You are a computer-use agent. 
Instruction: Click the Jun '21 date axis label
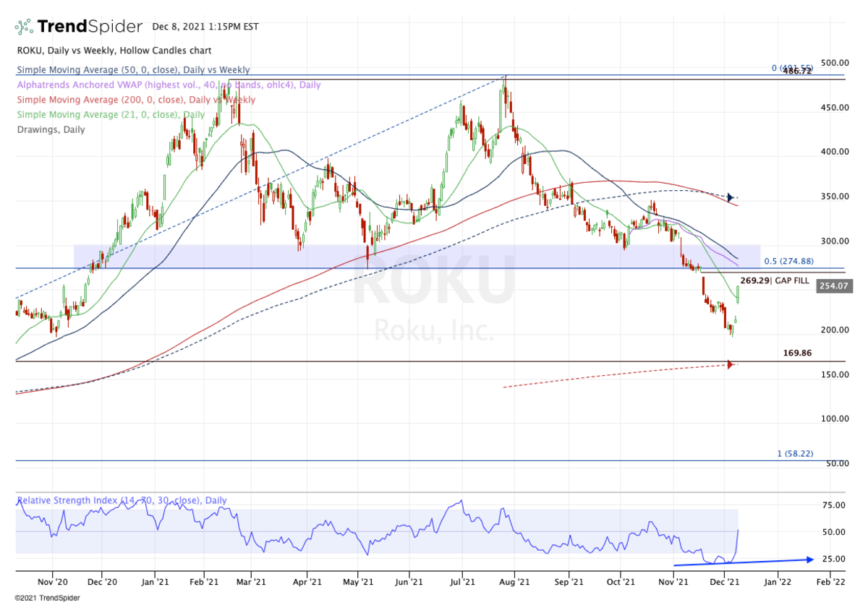tap(410, 580)
